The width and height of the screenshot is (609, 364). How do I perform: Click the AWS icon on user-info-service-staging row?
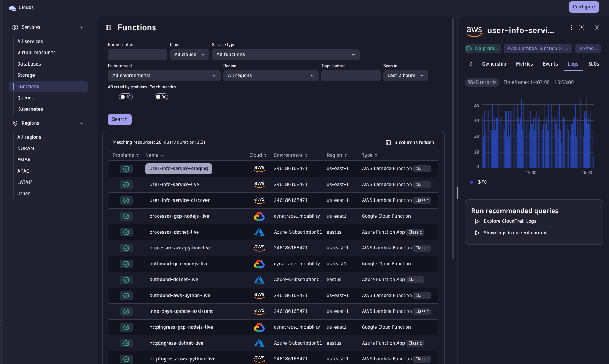(x=259, y=168)
